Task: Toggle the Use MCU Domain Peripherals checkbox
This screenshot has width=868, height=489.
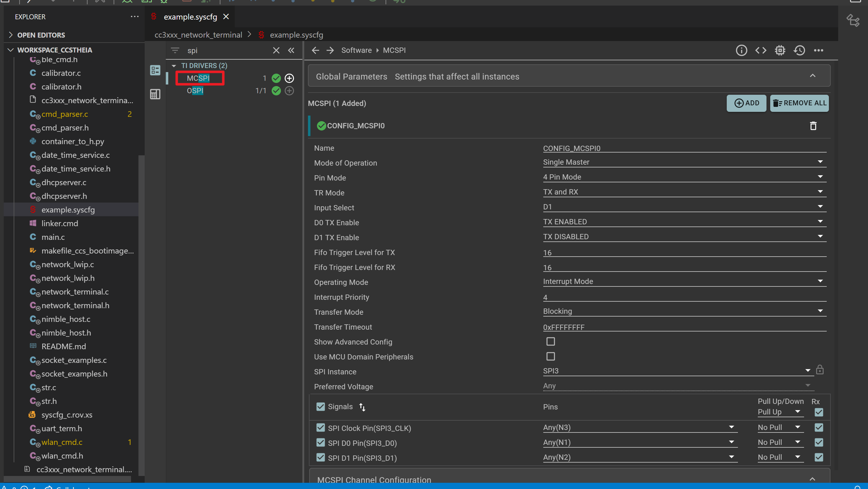Action: click(x=551, y=356)
